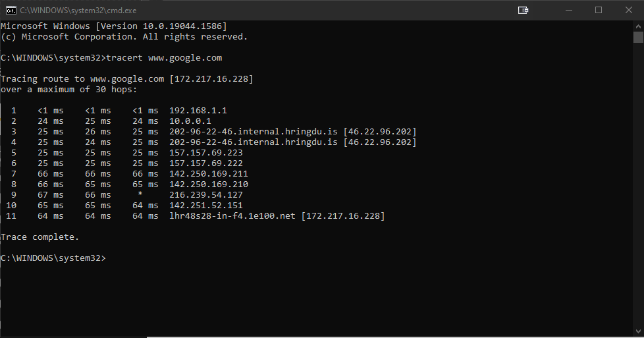Click address 216.239.54.127 in hop 9
Screen dimensions: 644x338
coord(206,194)
